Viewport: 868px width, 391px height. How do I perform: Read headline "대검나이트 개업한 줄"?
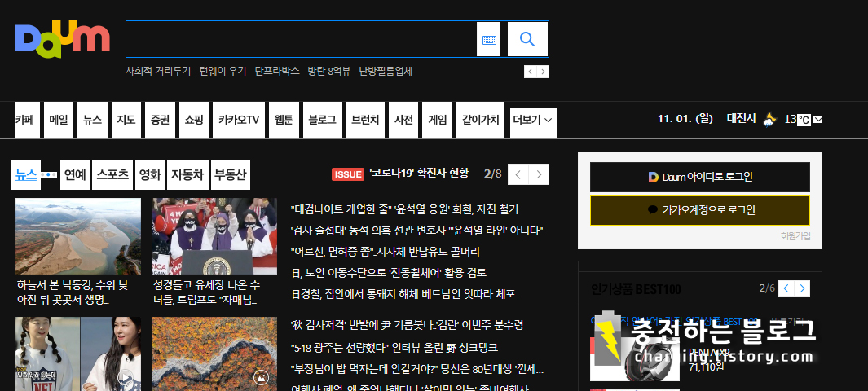tap(405, 209)
